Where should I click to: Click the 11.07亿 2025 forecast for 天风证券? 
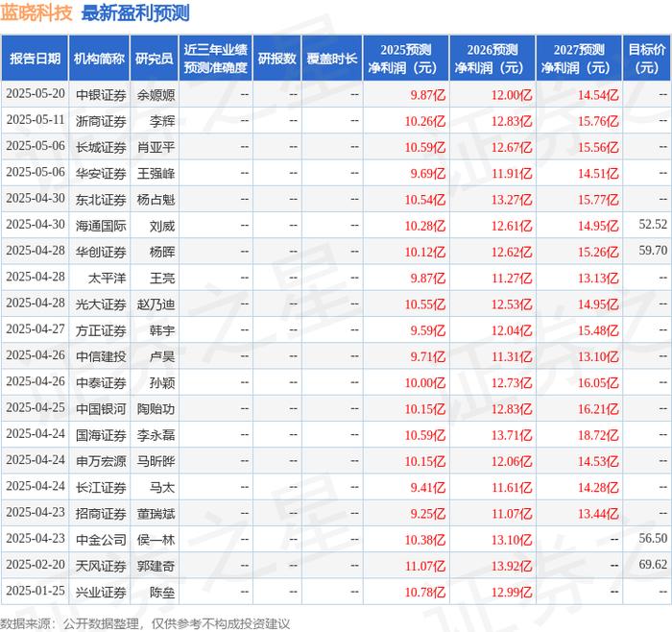tap(425, 566)
